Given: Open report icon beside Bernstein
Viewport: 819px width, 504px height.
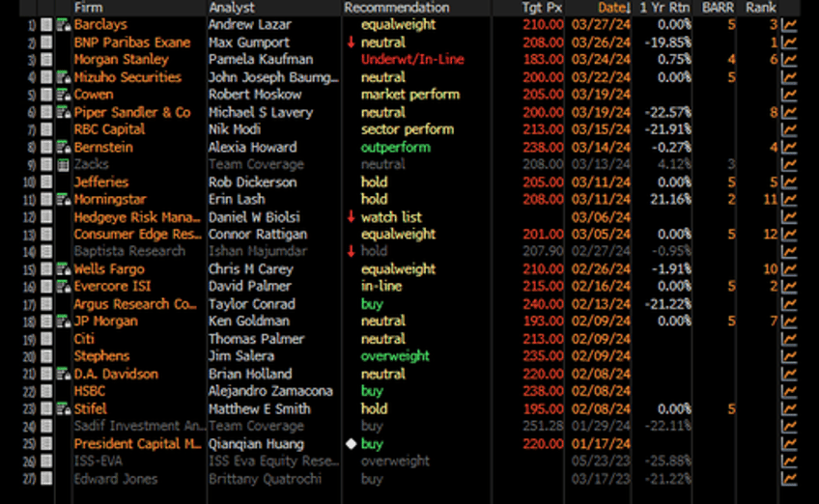Looking at the screenshot, I should (x=63, y=148).
